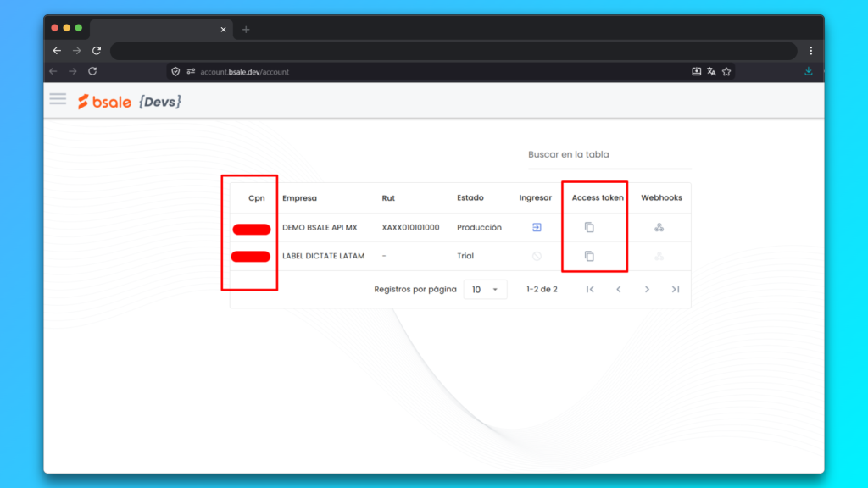Click the inner toolbar reload icon

[x=92, y=71]
